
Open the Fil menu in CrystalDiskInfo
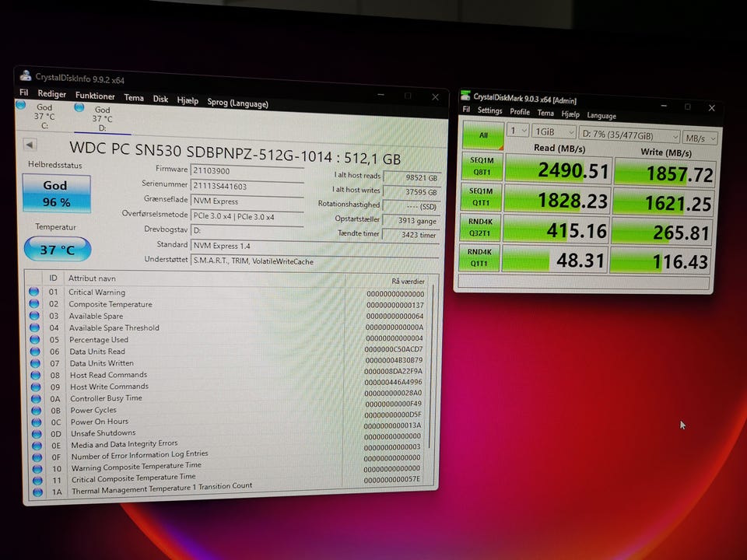(24, 93)
